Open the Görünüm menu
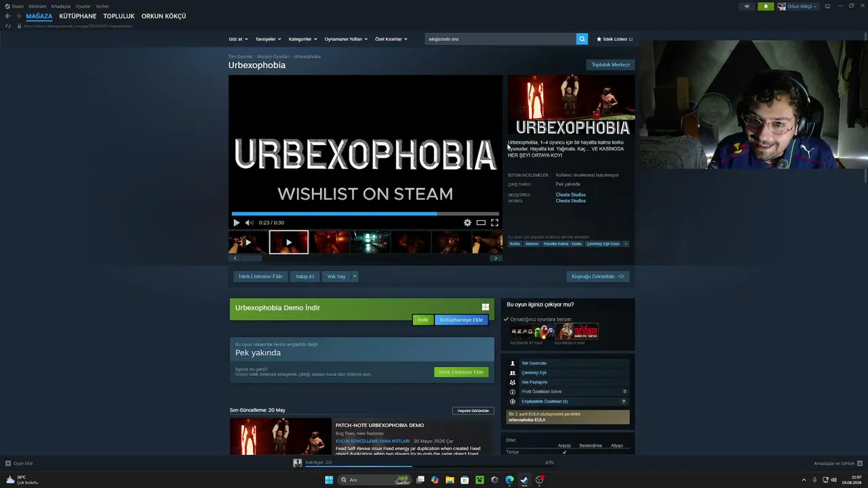This screenshot has height=488, width=868. 37,6
